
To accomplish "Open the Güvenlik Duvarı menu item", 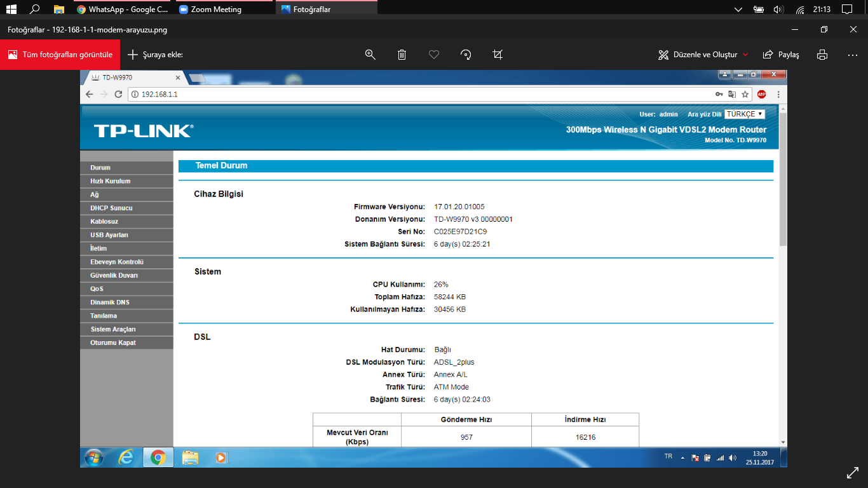I will (126, 275).
